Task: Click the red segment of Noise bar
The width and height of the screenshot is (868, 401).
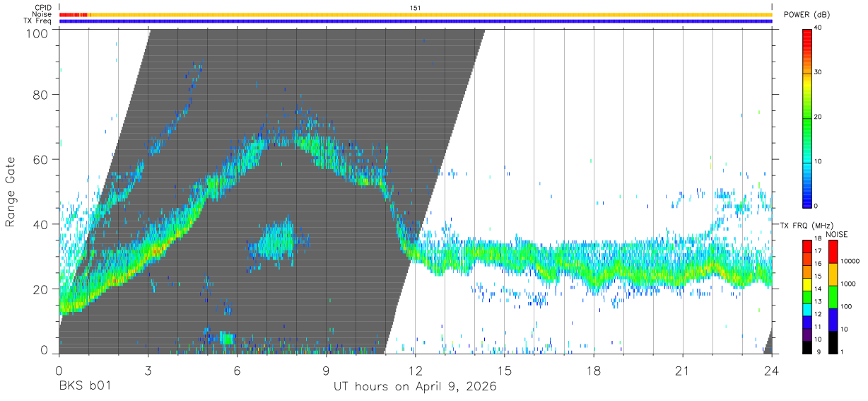Action: (74, 14)
